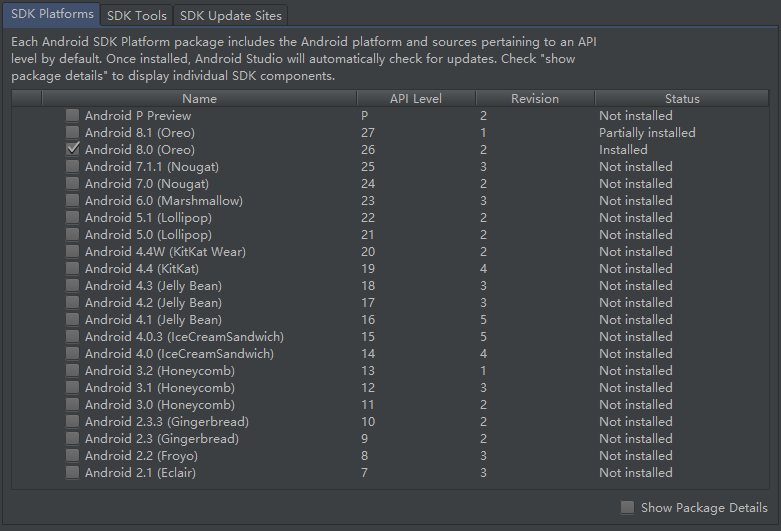Uncheck the Android 8.0 (Oreo) checkbox
The image size is (781, 531).
73,149
